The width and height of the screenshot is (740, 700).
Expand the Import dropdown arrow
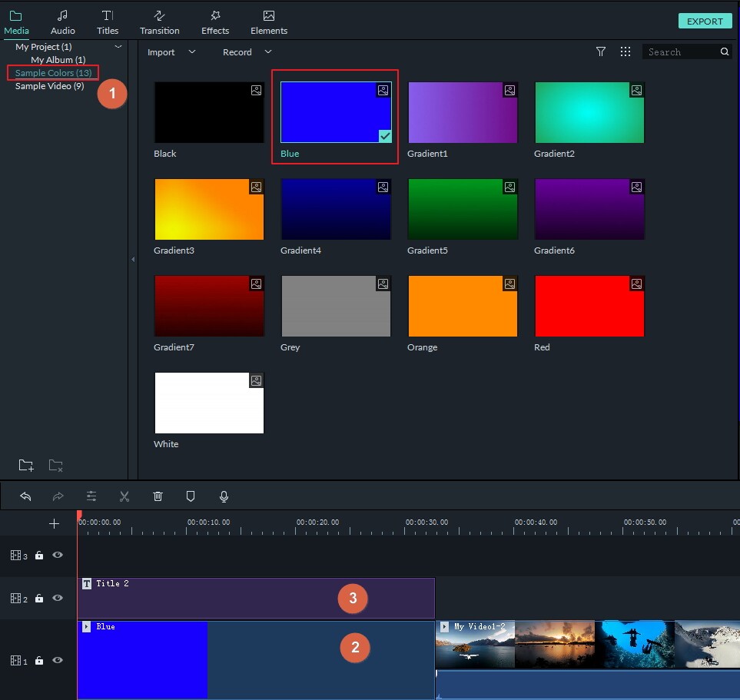click(x=191, y=51)
